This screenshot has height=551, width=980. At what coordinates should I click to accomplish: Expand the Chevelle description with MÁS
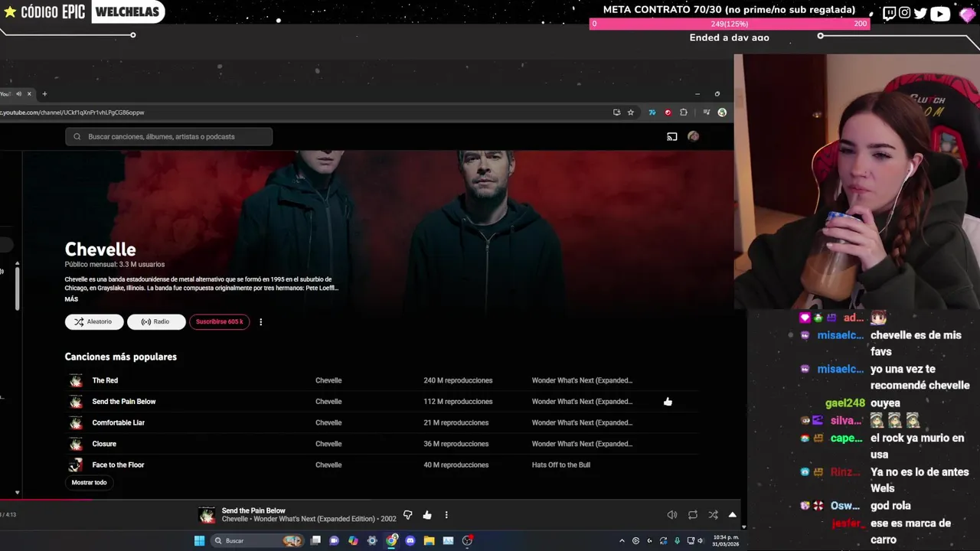pyautogui.click(x=71, y=299)
